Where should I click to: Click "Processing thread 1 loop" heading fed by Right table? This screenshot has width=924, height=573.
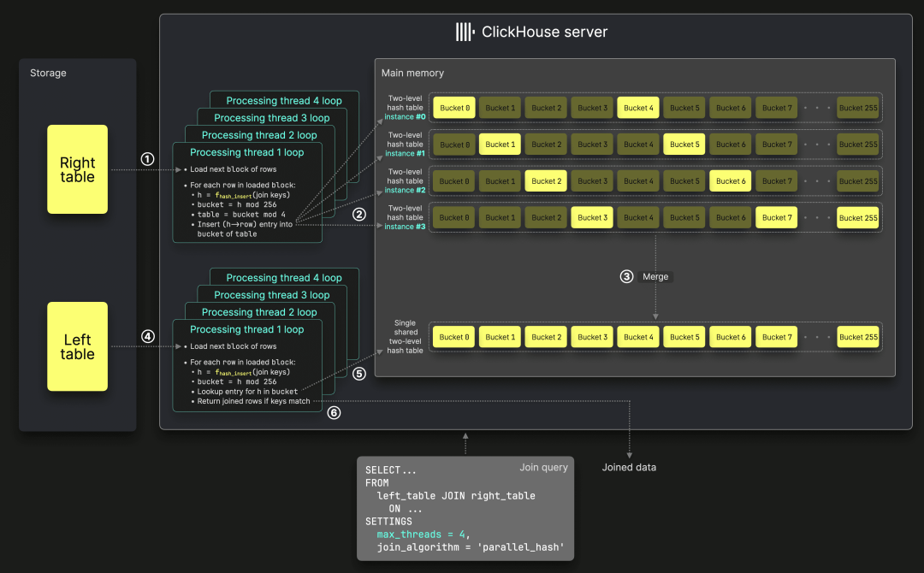click(247, 152)
